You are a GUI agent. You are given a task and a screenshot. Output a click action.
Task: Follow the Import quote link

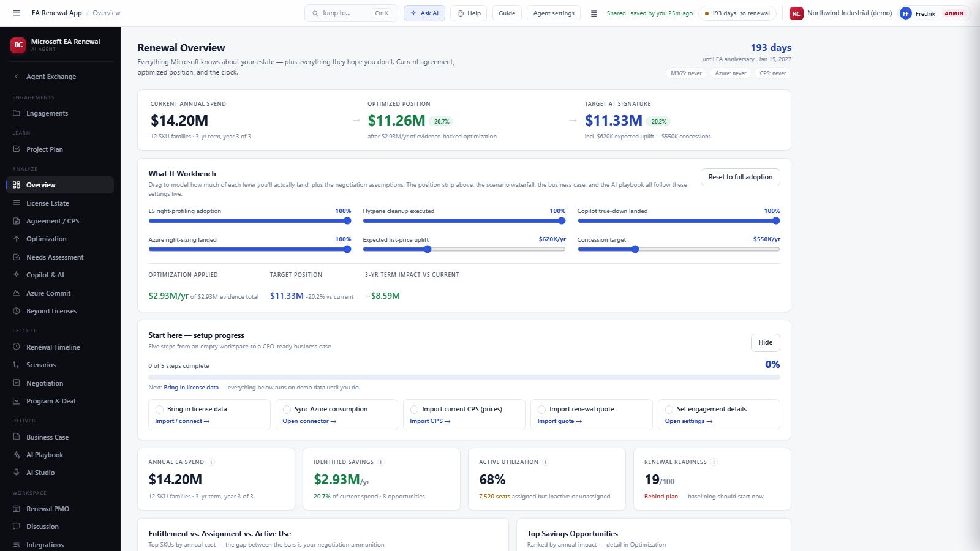560,421
